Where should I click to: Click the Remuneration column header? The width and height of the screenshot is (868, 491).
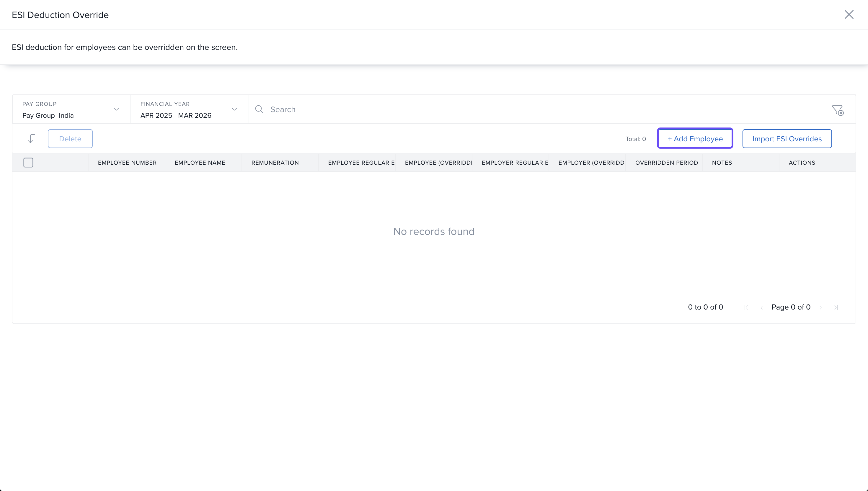(x=275, y=163)
